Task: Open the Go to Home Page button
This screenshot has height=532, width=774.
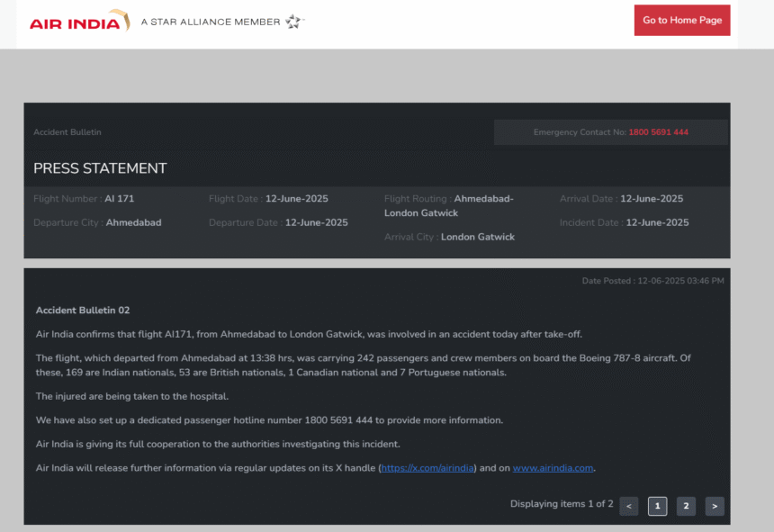Action: 681,20
